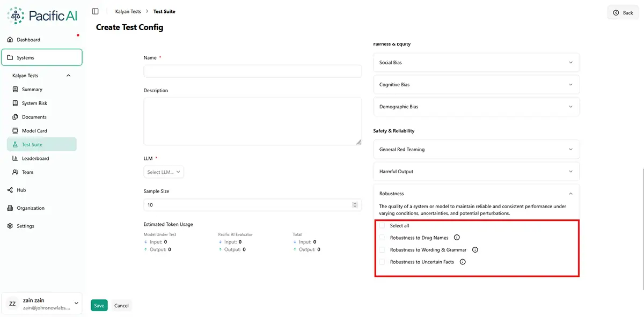Screen dimensions: 644x317
Task: Enable Robustness to Drug Names checkbox
Action: pyautogui.click(x=382, y=238)
